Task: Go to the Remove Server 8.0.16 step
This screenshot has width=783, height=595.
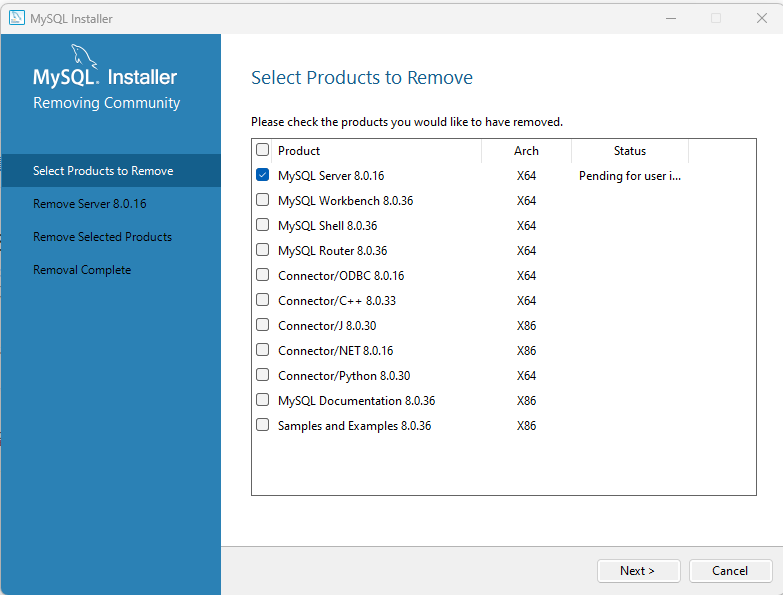Action: point(90,204)
